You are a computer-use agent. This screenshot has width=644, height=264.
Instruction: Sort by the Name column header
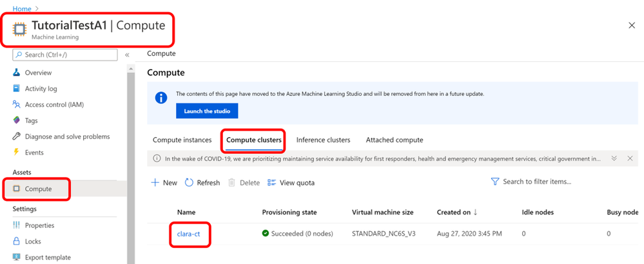[x=186, y=212]
